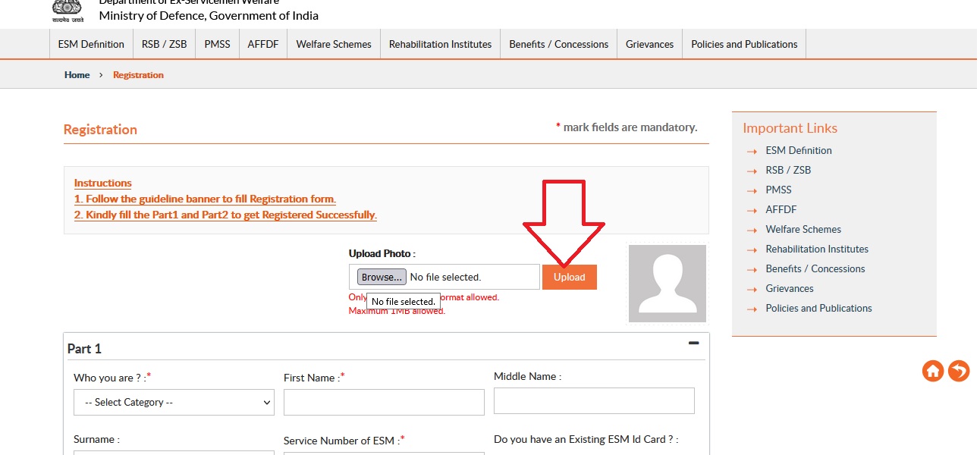The width and height of the screenshot is (980, 455).
Task: Open the guideline banner instruction link
Action: 205,199
